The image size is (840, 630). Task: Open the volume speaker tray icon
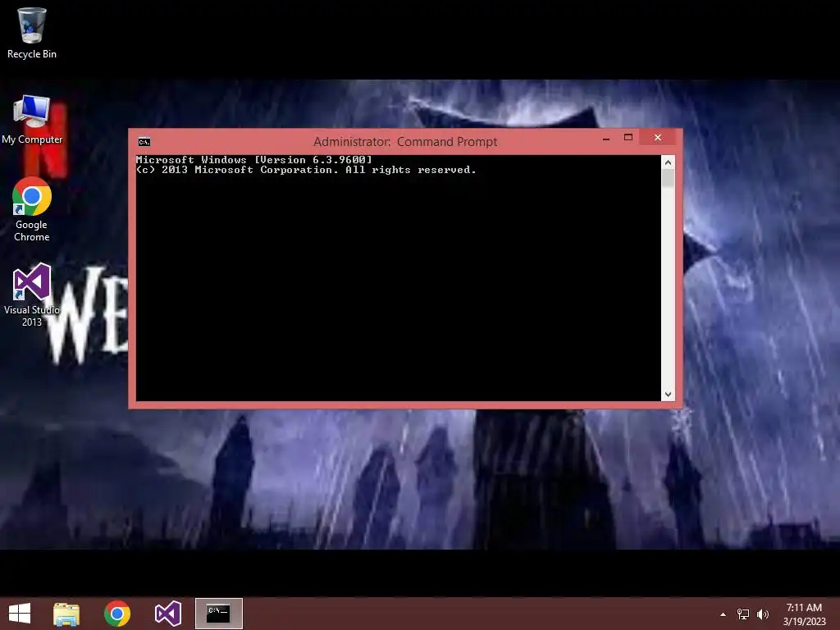click(x=762, y=614)
